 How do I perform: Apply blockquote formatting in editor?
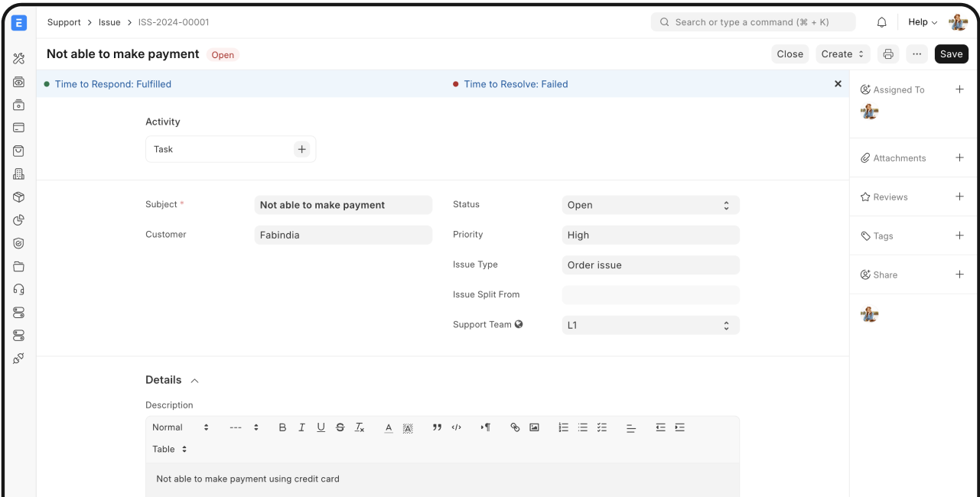pos(437,427)
